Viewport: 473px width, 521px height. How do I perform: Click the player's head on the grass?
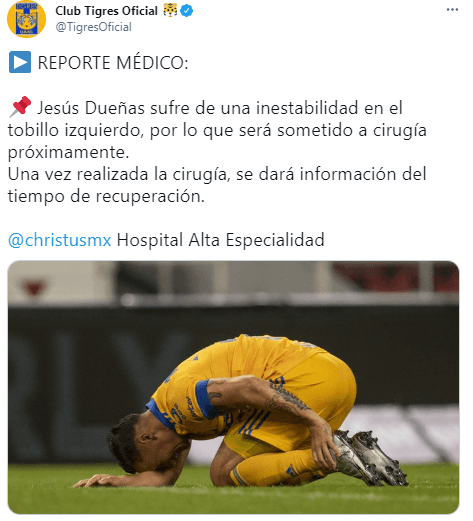tap(145, 443)
